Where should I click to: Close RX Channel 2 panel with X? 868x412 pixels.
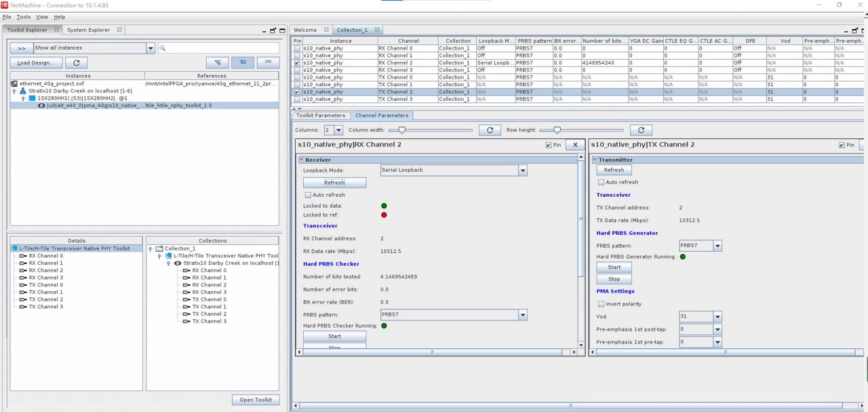(x=575, y=145)
